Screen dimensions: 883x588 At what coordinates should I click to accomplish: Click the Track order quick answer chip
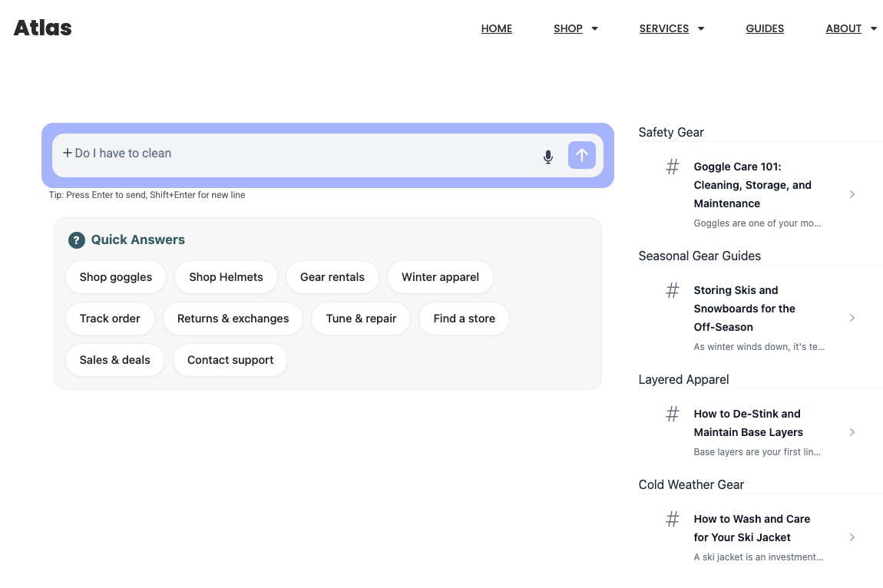[110, 319]
